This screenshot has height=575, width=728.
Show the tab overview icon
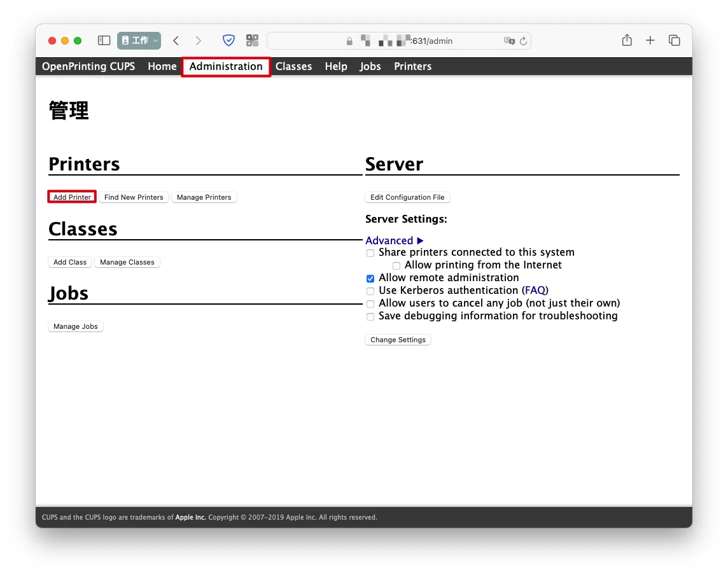(x=674, y=41)
